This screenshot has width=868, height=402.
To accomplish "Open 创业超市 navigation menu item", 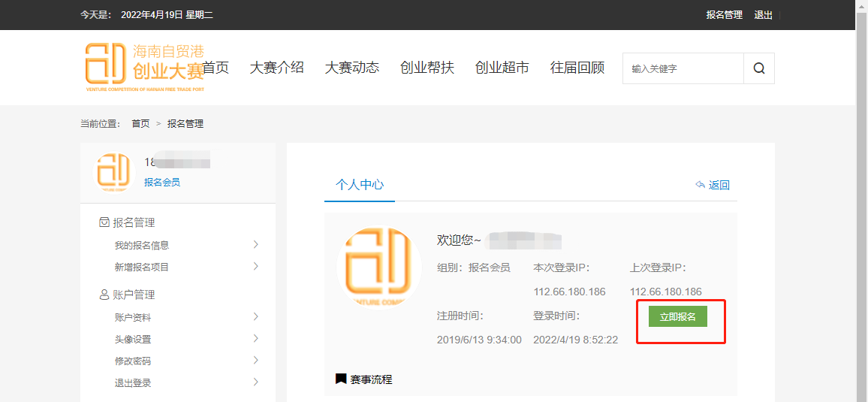I will 502,68.
